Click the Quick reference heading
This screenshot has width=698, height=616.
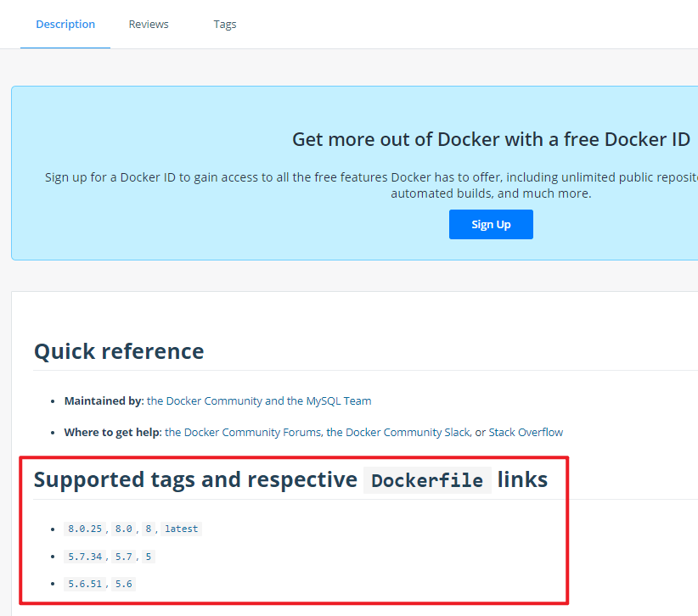click(119, 351)
